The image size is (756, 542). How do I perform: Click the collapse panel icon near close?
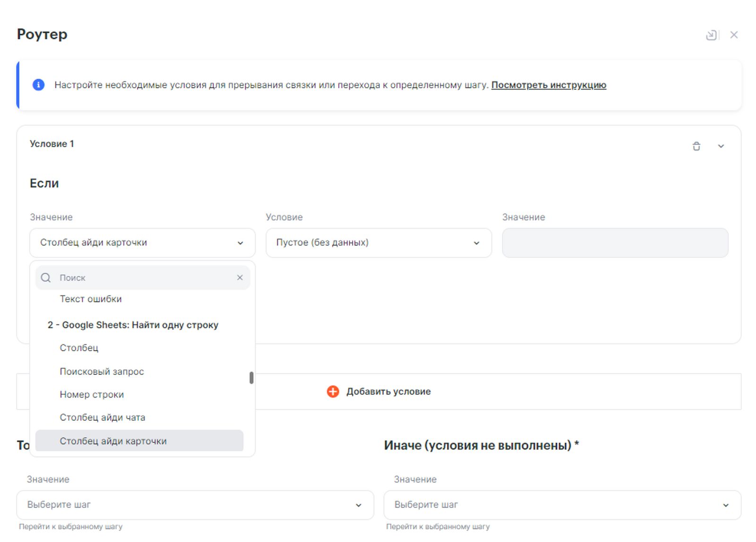(711, 35)
